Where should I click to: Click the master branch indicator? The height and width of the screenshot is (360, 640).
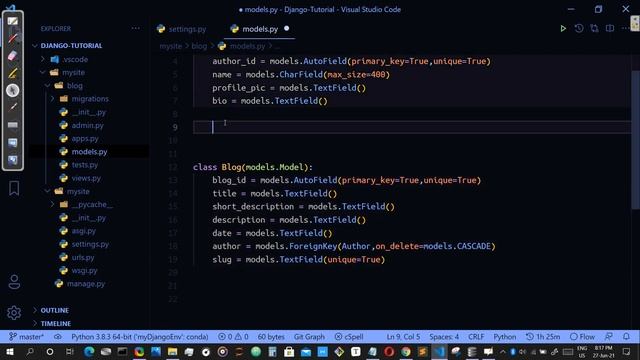27,337
